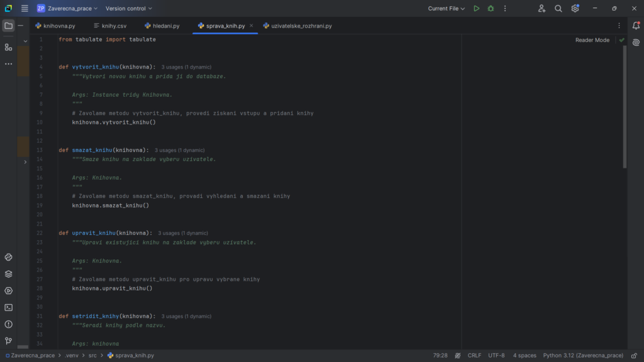Image resolution: width=644 pixels, height=362 pixels.
Task: Open the Services tool window
Action: click(x=8, y=291)
